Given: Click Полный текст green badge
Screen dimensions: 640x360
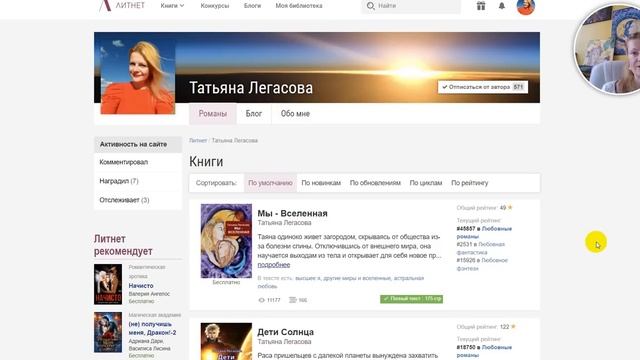Looking at the screenshot, I should click(x=411, y=299).
